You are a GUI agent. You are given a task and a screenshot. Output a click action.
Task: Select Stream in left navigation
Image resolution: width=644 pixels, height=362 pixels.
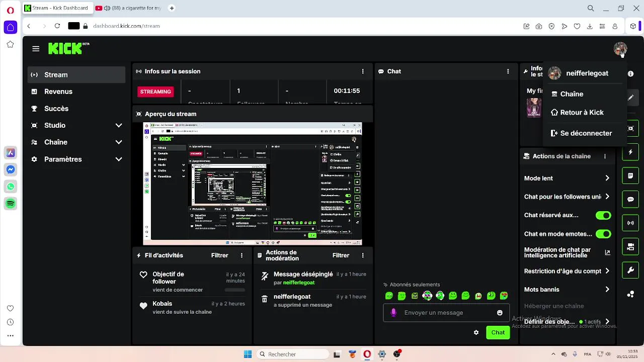[76, 75]
